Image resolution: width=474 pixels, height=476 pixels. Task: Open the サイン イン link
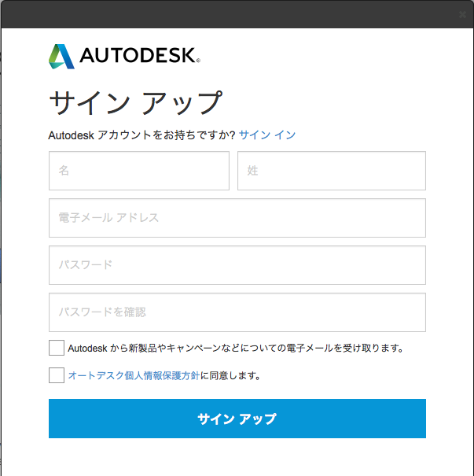coord(267,135)
